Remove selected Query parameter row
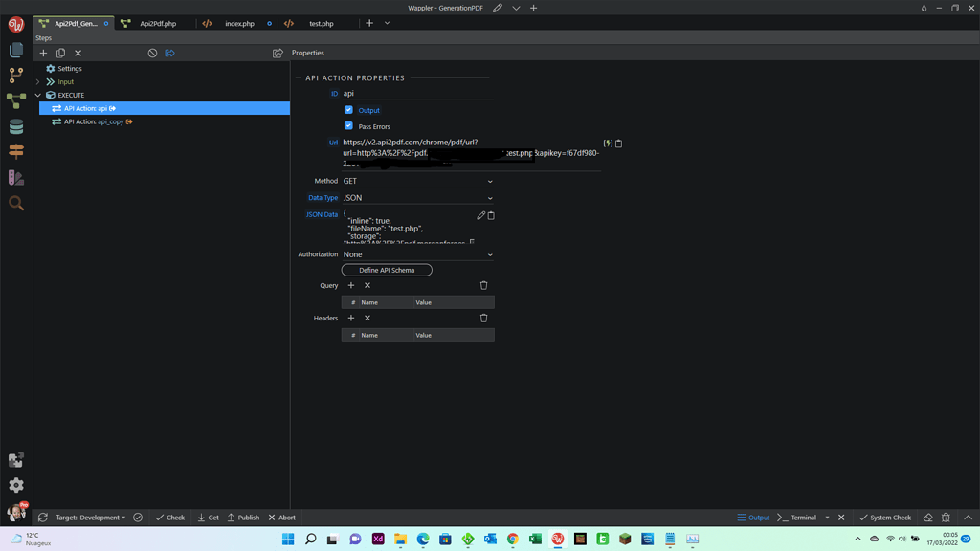Screen dimensions: 980x551 click(x=367, y=285)
